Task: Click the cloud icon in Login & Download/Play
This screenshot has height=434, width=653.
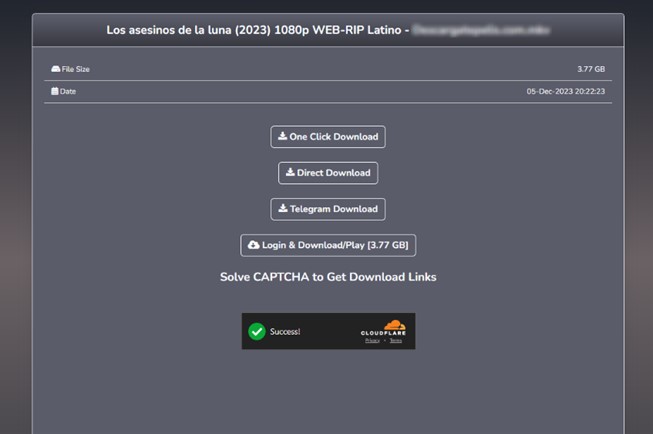Action: tap(254, 245)
